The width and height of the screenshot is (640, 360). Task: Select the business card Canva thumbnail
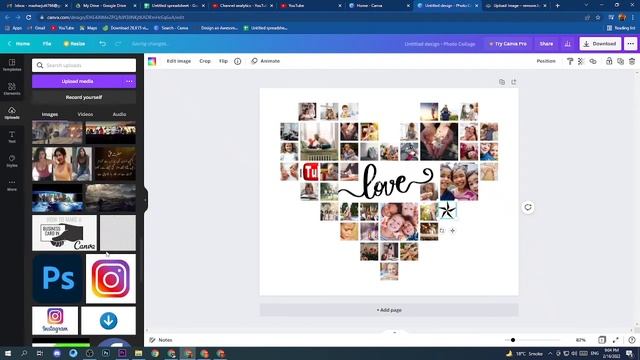coord(64,233)
